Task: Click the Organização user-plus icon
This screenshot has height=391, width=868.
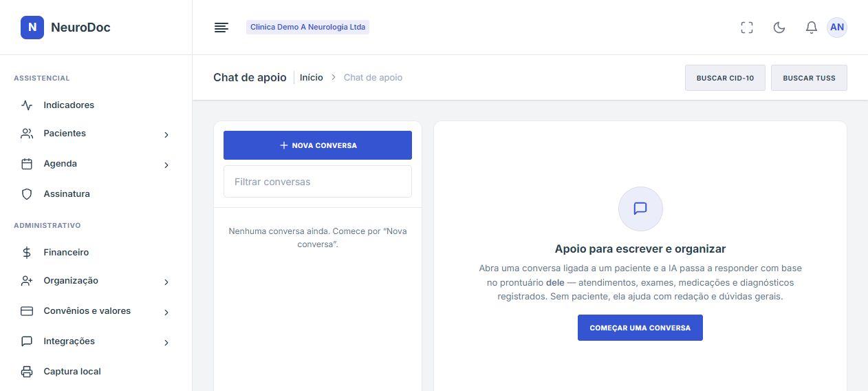Action: tap(27, 281)
